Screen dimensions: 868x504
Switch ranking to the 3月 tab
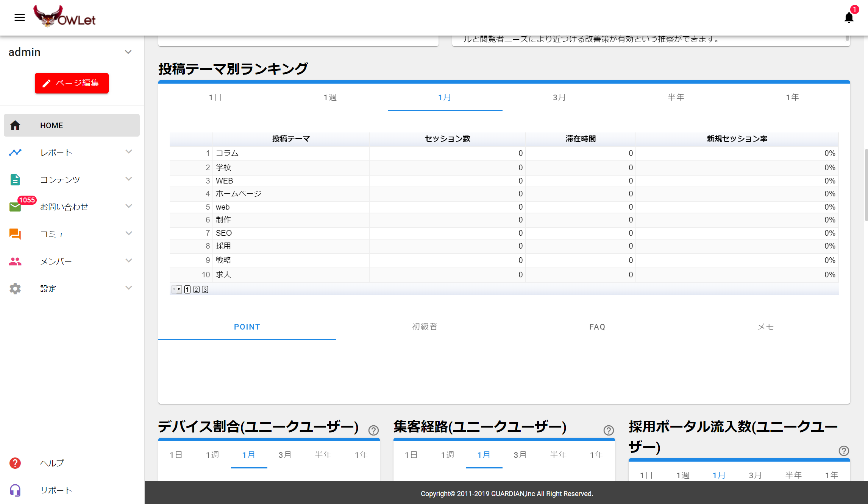(x=560, y=98)
